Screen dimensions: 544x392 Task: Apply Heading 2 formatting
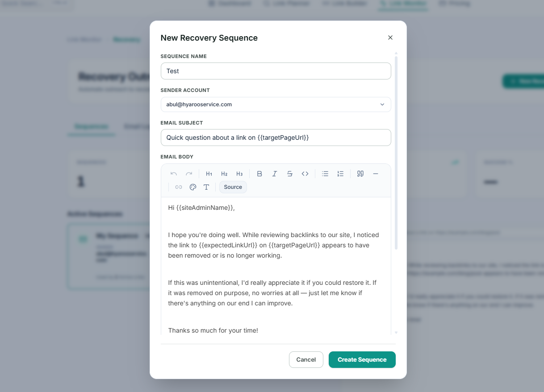224,174
